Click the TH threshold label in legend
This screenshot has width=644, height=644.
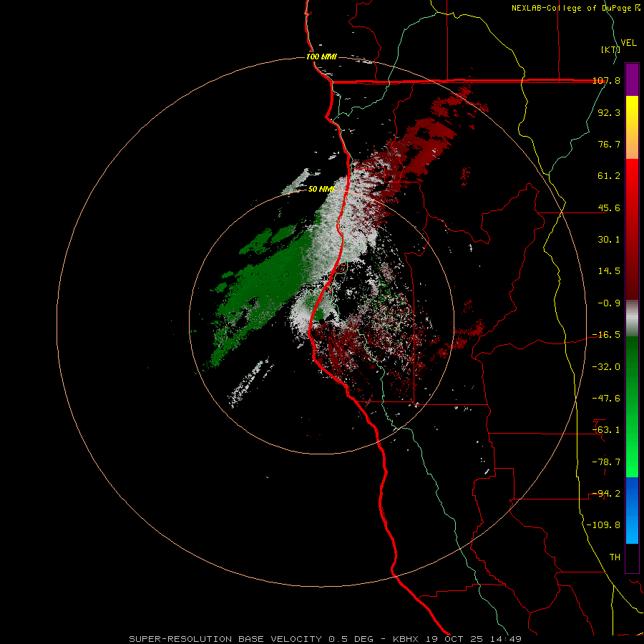point(615,557)
